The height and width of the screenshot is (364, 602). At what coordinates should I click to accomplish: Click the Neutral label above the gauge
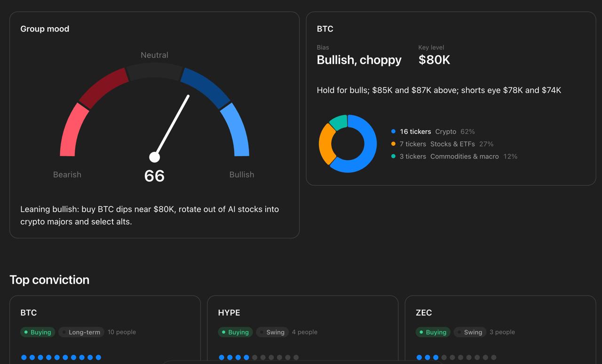click(x=154, y=55)
